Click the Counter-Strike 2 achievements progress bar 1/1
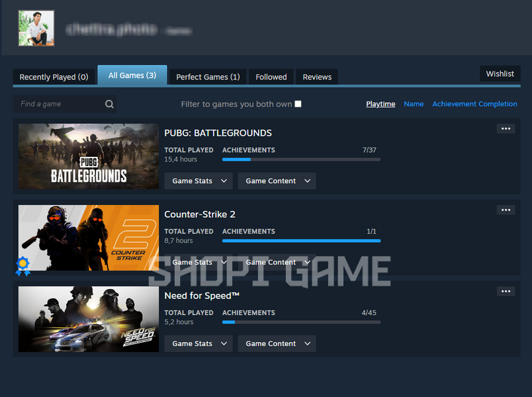The height and width of the screenshot is (397, 532). pyautogui.click(x=301, y=241)
